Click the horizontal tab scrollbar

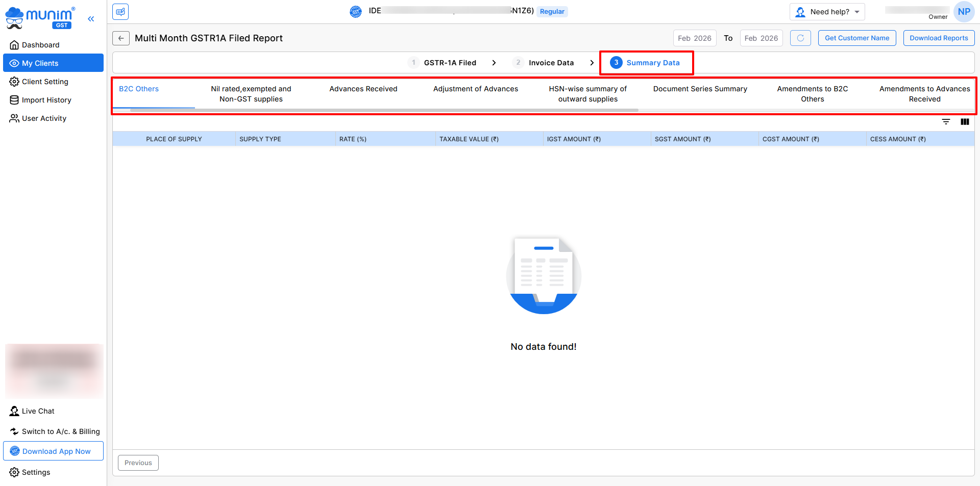pos(384,110)
